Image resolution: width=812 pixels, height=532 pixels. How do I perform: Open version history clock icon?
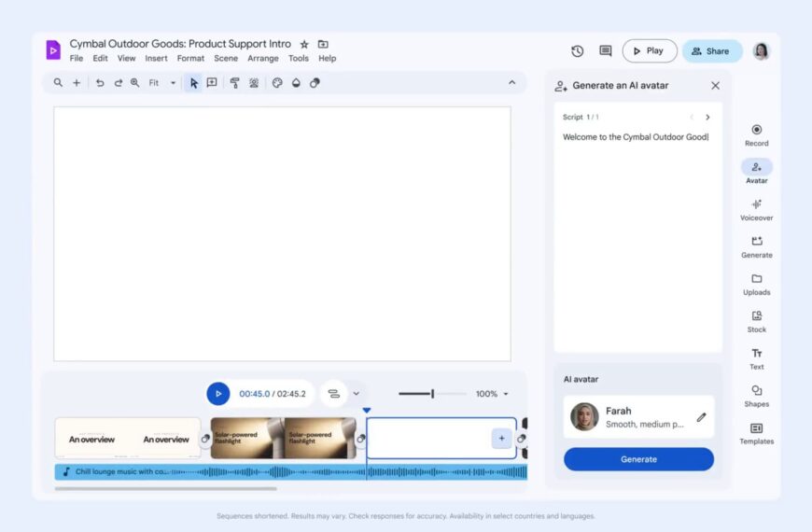(577, 51)
